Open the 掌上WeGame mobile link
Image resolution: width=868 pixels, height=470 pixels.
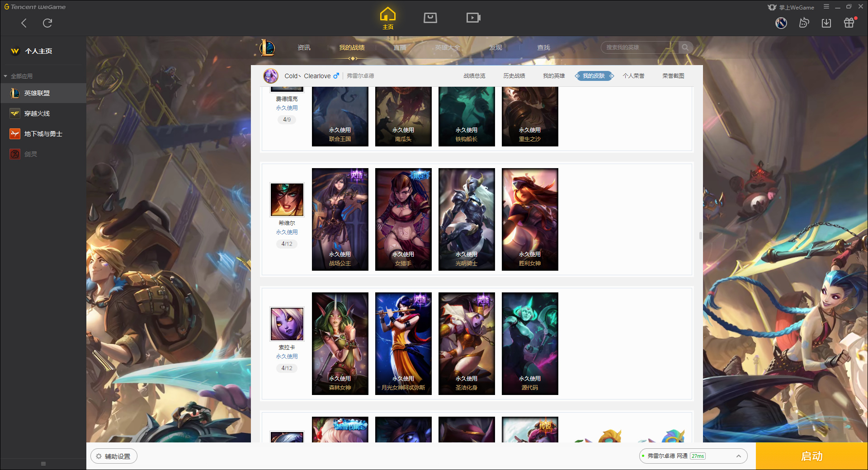click(x=791, y=7)
